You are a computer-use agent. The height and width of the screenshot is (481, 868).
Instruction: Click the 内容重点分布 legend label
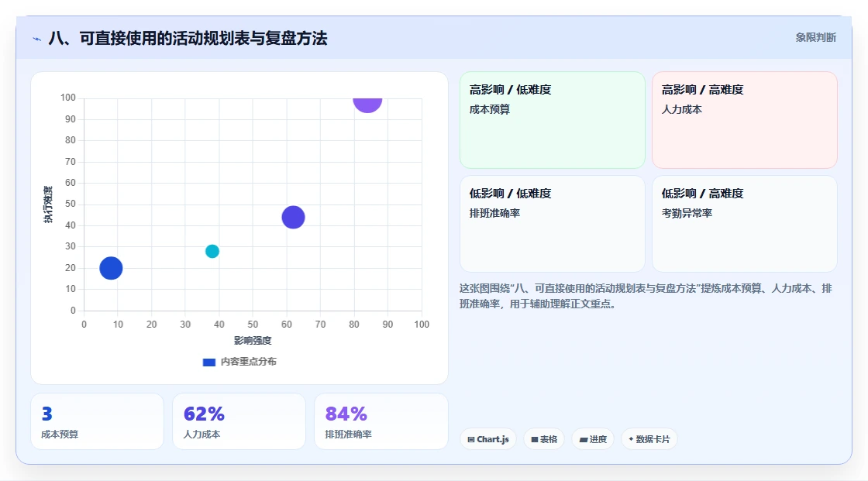(248, 362)
